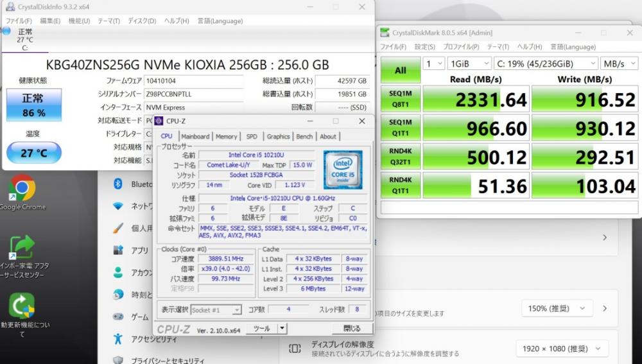Open ディスク(D) menu in CrystalDiskInfo

coord(142,21)
